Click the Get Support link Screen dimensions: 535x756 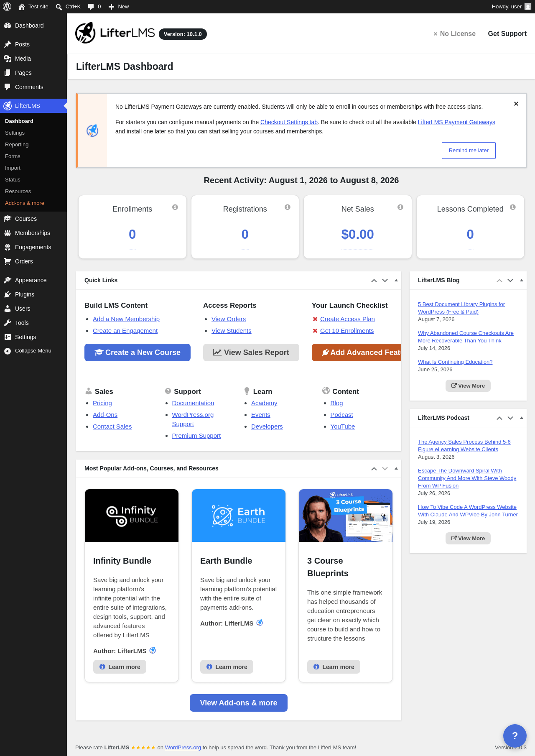[507, 34]
